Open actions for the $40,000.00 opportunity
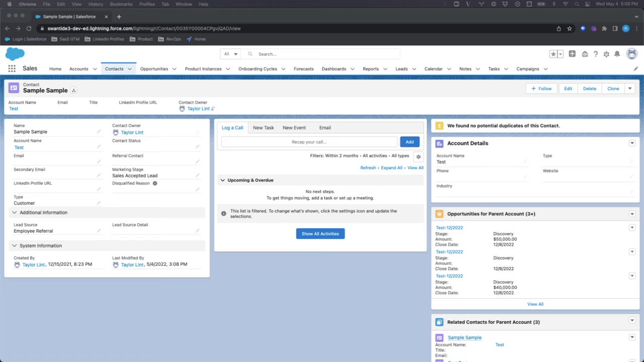 pos(632,276)
